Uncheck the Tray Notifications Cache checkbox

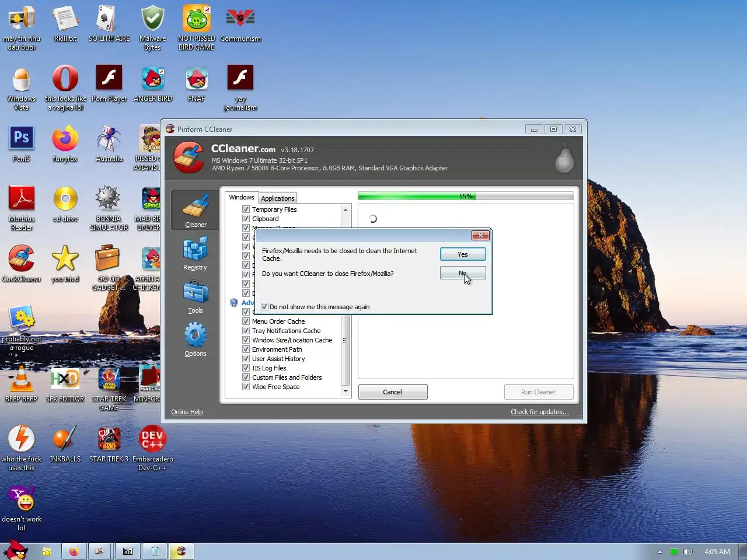coord(246,331)
